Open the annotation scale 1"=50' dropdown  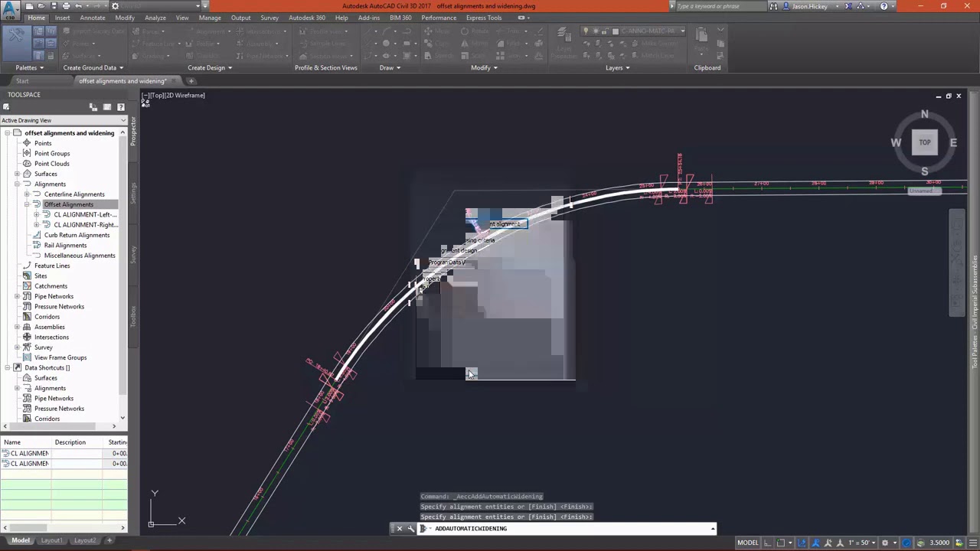(x=861, y=543)
